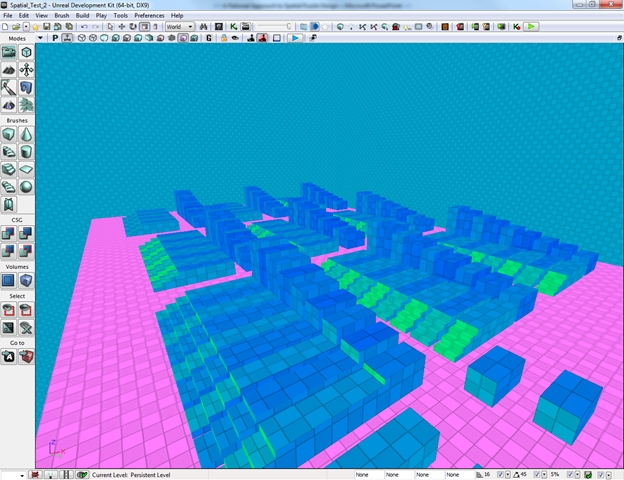
Task: Expand the Open file recent dropdown arrow
Action: [26, 27]
